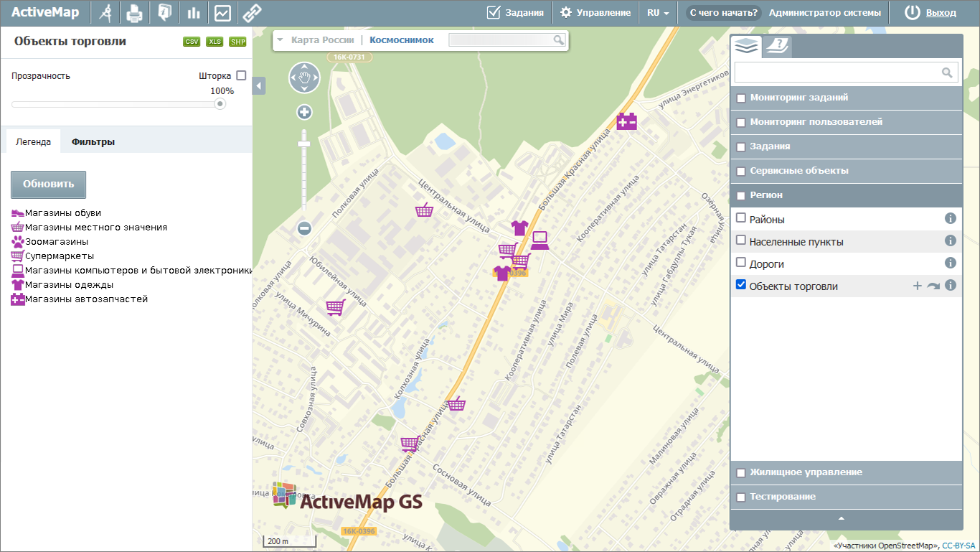
Task: Enable the Районы layer checkbox
Action: 741,218
